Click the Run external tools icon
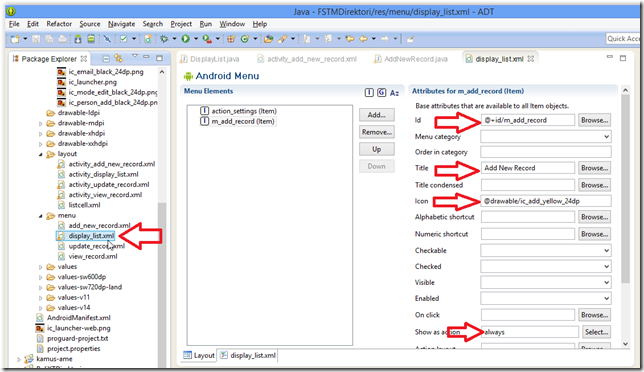The image size is (644, 372). coord(207,39)
